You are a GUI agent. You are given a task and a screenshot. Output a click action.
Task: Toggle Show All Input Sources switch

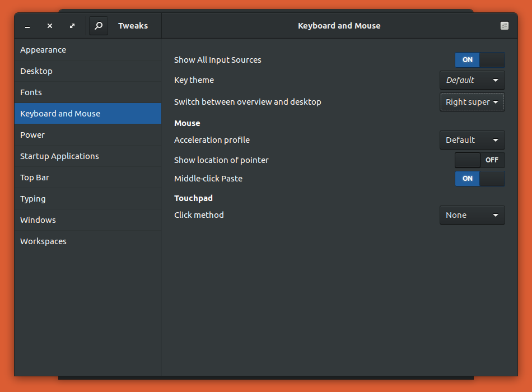pos(480,60)
